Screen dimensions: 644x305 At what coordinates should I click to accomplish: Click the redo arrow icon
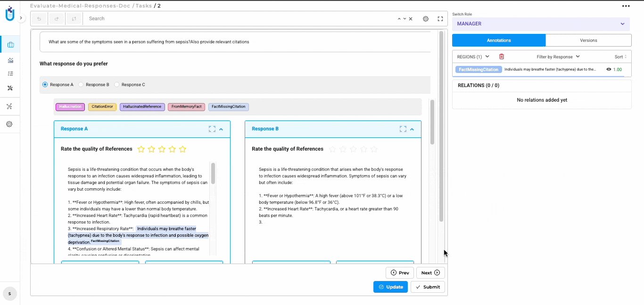(x=57, y=19)
